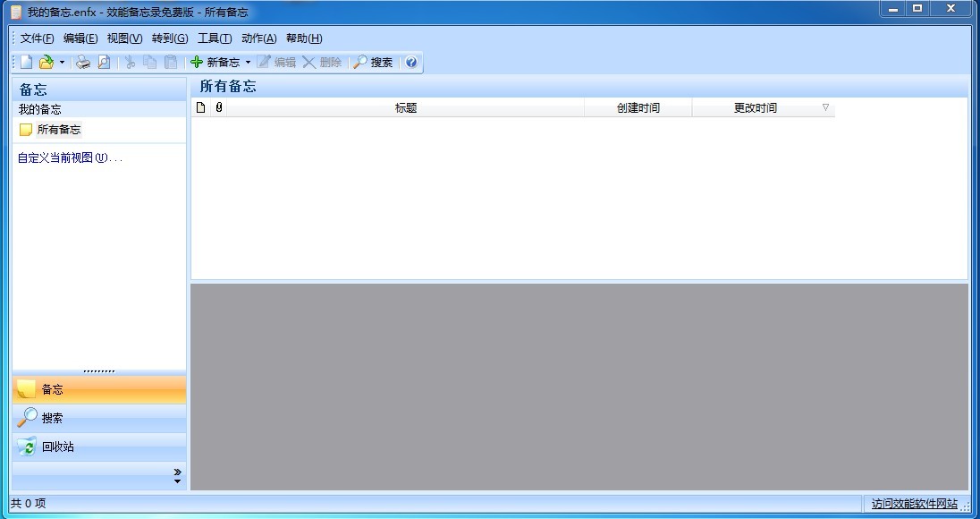Open the 视图(V) menu
980x519 pixels.
point(124,38)
